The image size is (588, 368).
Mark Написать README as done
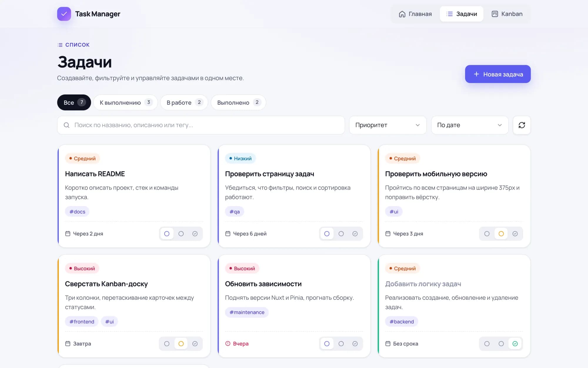click(195, 234)
